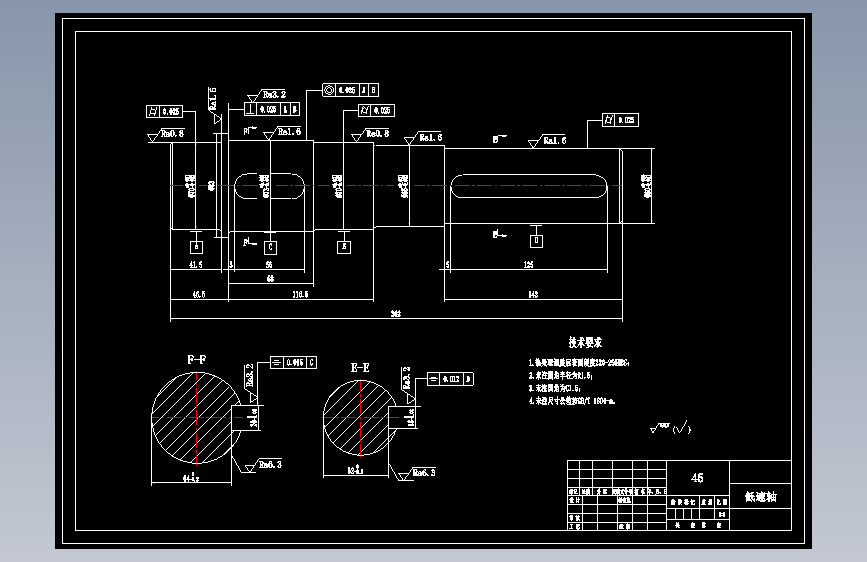Select general roughness symbol with parenthesized checkmark
Image resolution: width=867 pixels, height=562 pixels.
tap(670, 428)
